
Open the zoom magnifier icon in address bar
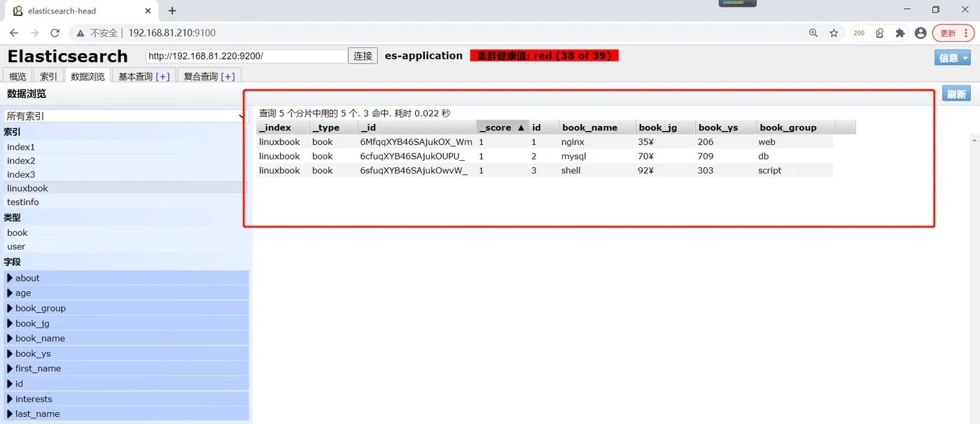tap(813, 33)
